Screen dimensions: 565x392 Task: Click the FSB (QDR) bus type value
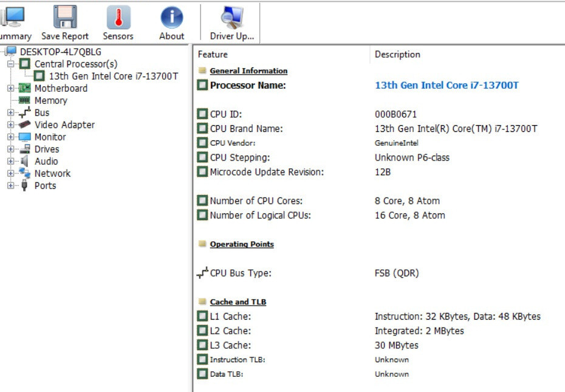pos(397,273)
